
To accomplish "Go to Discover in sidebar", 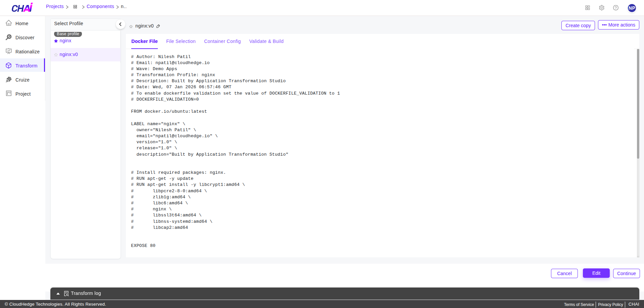I will [25, 38].
